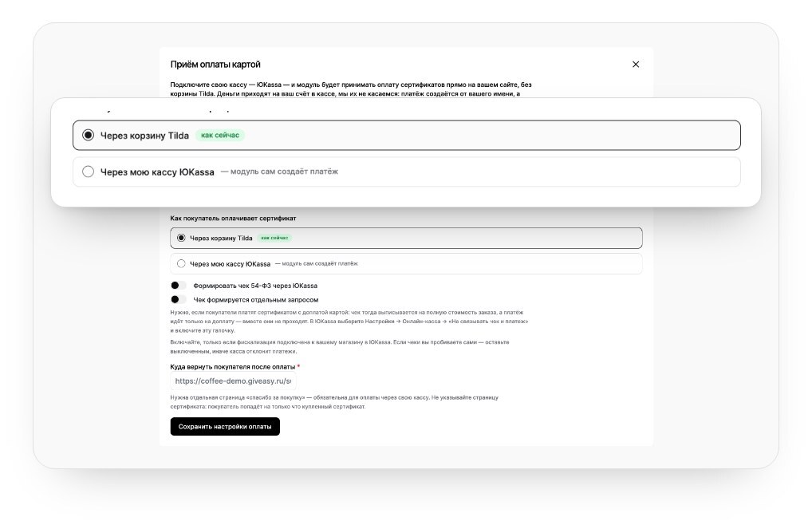Click the intro paragraph starting «Подключите свою кассу»
Image resolution: width=812 pixels, height=521 pixels.
pyautogui.click(x=351, y=89)
